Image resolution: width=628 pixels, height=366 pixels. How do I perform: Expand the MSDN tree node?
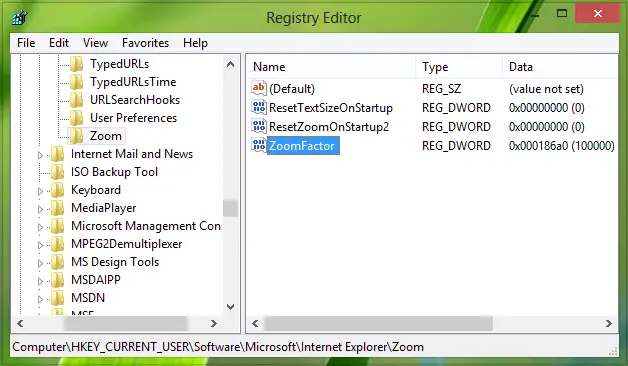(x=40, y=299)
